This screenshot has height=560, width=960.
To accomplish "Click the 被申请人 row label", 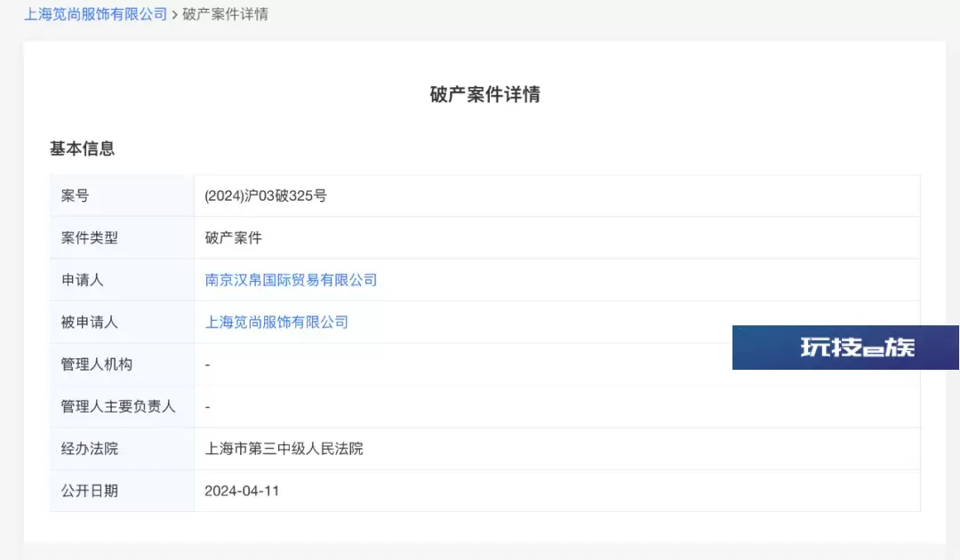I will point(90,323).
